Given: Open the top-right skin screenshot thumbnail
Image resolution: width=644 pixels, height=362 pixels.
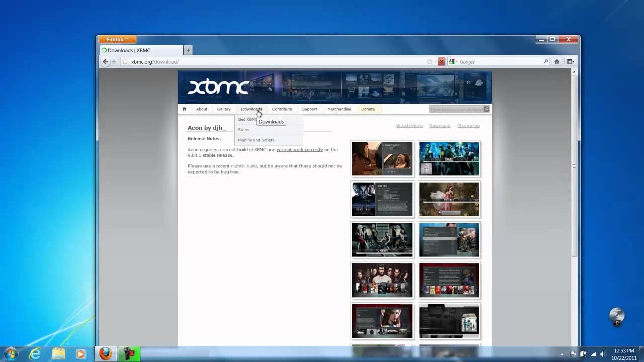Looking at the screenshot, I should coord(449,159).
